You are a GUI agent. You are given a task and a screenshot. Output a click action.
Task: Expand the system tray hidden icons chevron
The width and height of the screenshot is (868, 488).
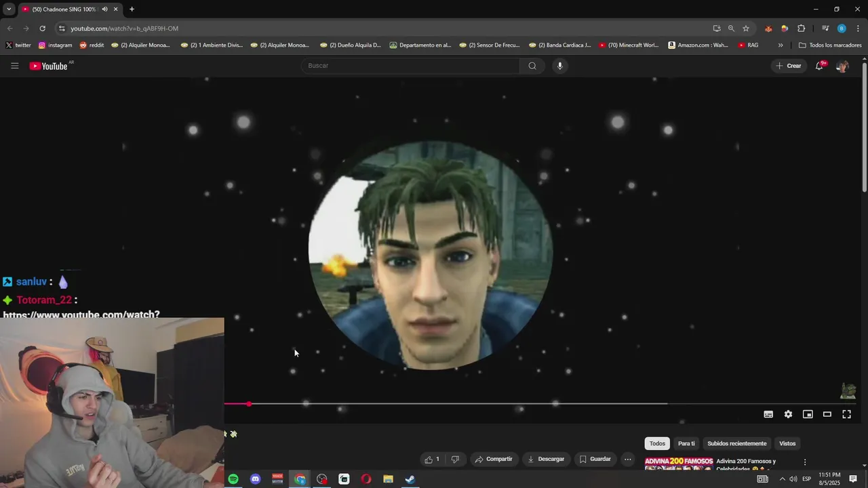(x=782, y=479)
